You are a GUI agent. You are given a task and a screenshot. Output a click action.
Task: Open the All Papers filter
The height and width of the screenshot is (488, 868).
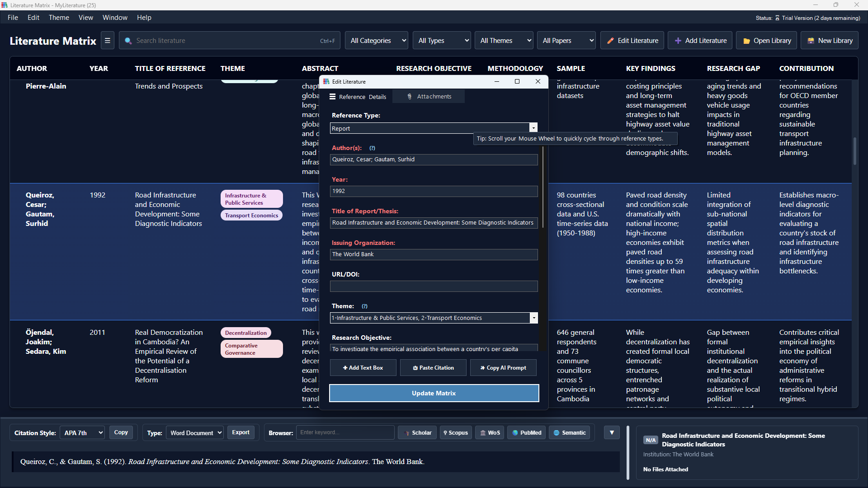coord(566,41)
